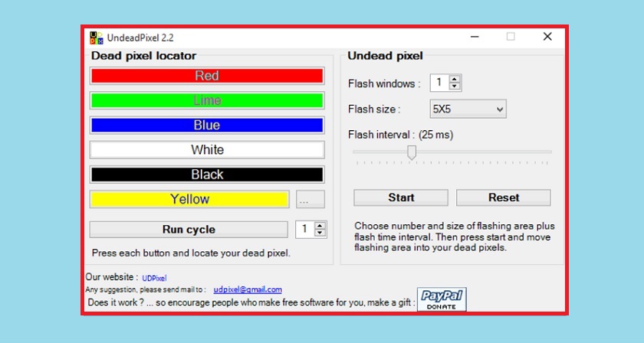Click the PayPal Donate button
Screen dimensions: 644x343
(442, 299)
